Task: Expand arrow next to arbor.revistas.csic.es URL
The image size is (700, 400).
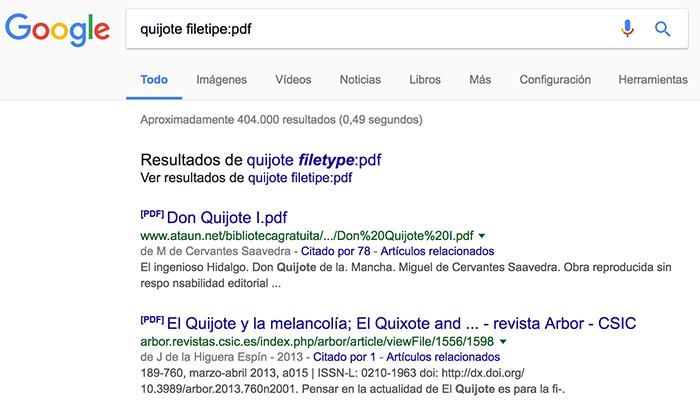Action: (503, 342)
